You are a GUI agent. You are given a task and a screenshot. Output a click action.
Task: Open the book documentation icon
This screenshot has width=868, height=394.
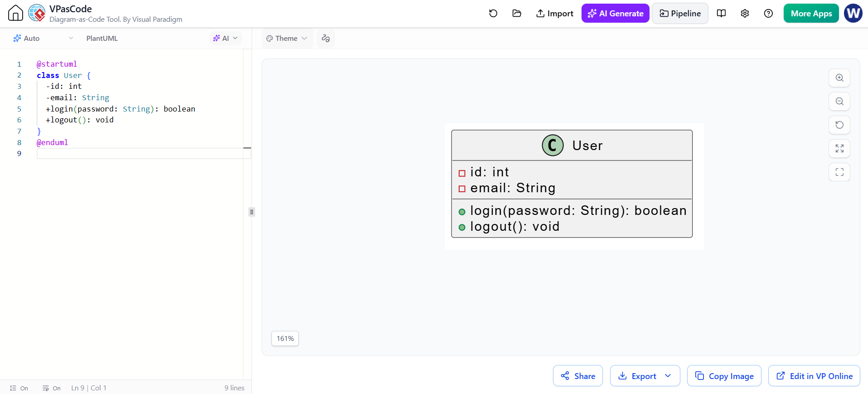pyautogui.click(x=721, y=14)
